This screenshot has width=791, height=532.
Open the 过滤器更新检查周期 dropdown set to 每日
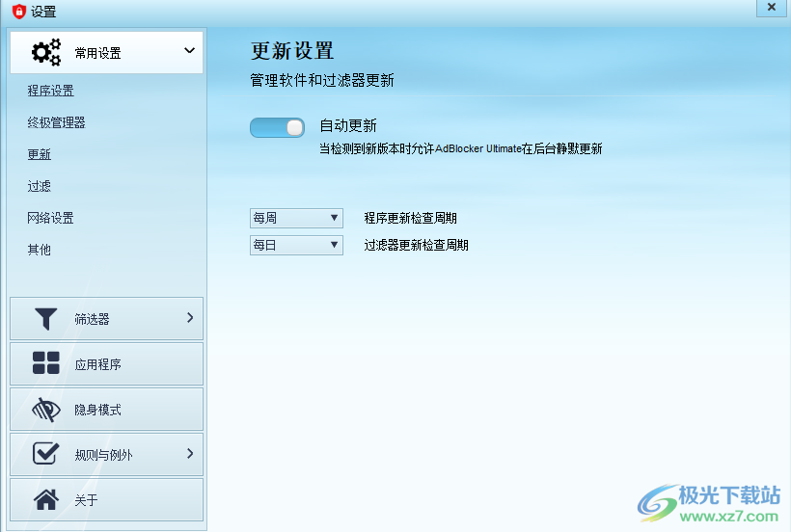pyautogui.click(x=296, y=245)
